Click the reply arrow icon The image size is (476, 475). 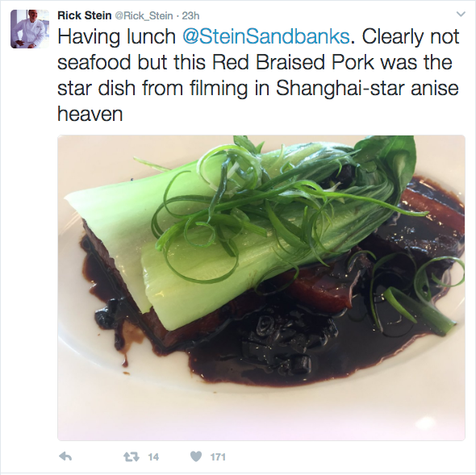[65, 456]
